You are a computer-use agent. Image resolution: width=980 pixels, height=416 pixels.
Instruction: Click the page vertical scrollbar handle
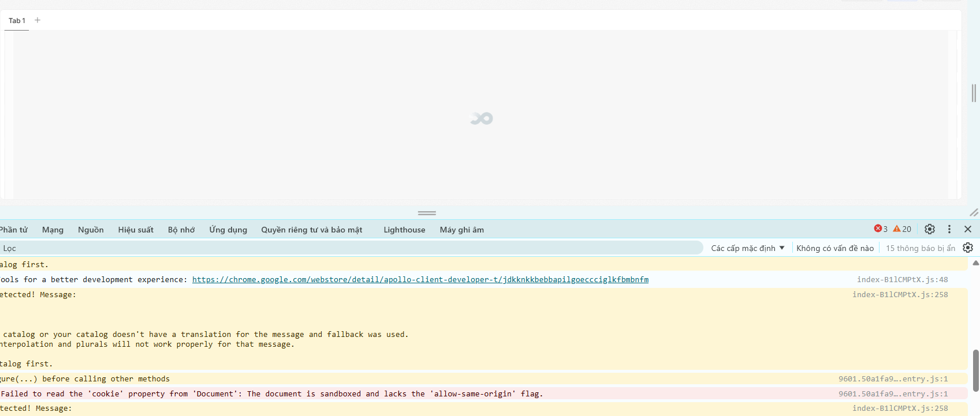[974, 93]
